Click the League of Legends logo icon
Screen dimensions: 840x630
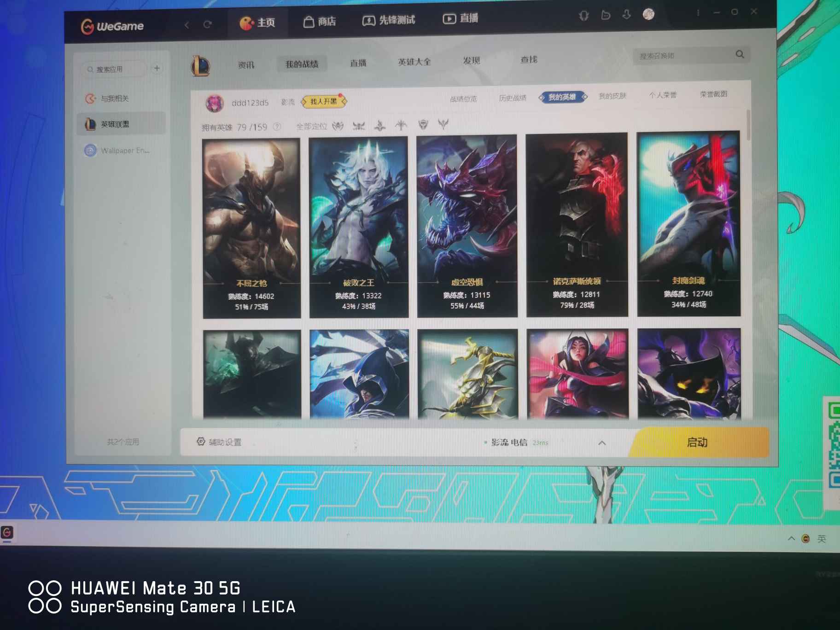[201, 66]
